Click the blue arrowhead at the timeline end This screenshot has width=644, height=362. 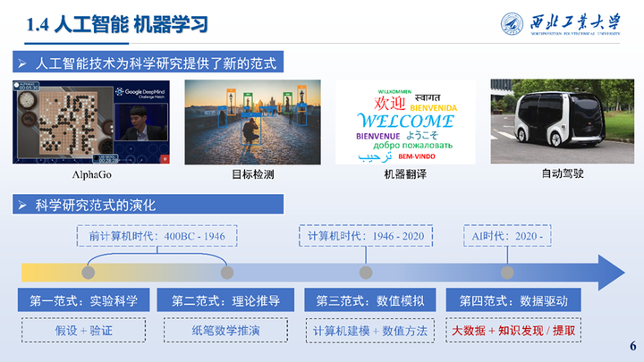point(611,273)
